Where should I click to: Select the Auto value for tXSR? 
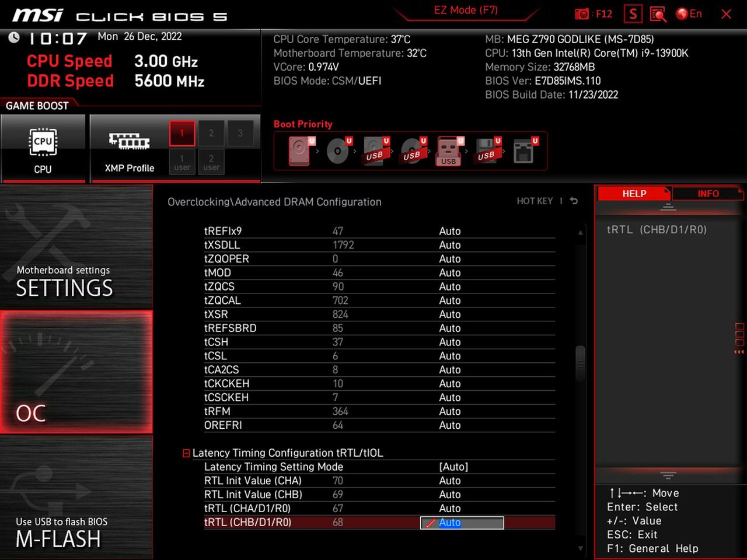coord(450,314)
